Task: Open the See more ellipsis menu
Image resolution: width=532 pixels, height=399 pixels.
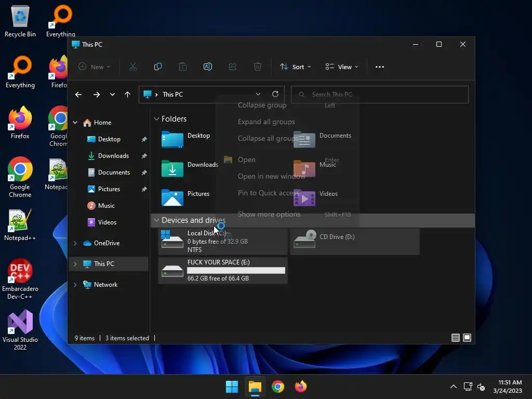Action: pos(380,67)
